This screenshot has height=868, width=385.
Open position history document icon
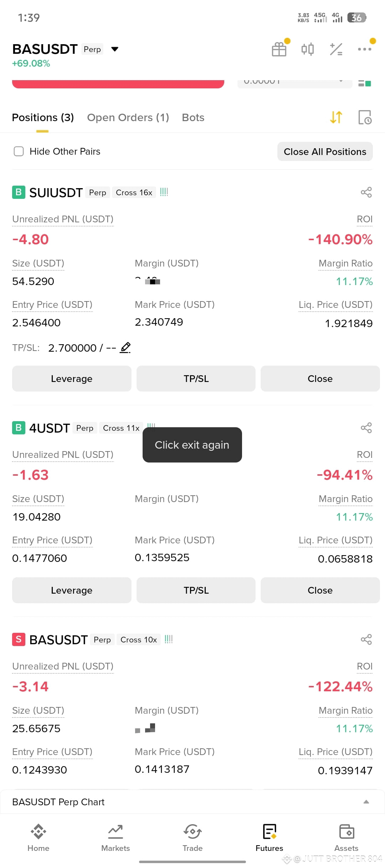point(365,117)
